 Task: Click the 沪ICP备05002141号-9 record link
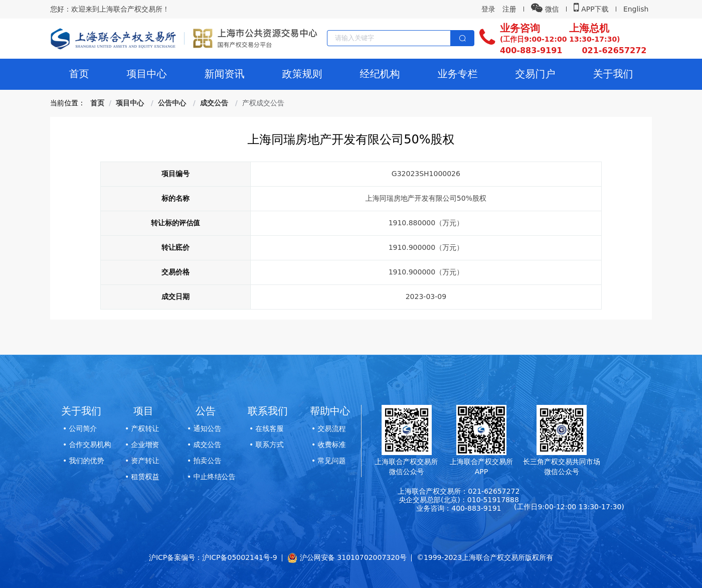point(239,557)
